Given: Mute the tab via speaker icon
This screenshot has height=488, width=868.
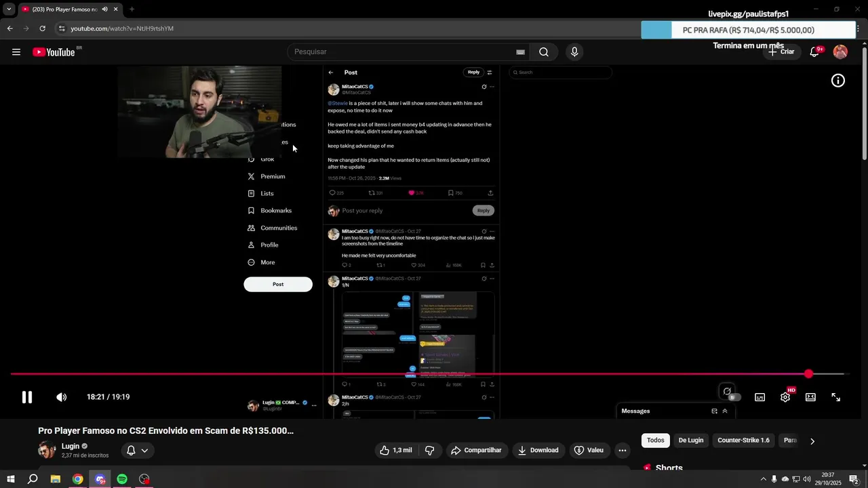Looking at the screenshot, I should (104, 9).
